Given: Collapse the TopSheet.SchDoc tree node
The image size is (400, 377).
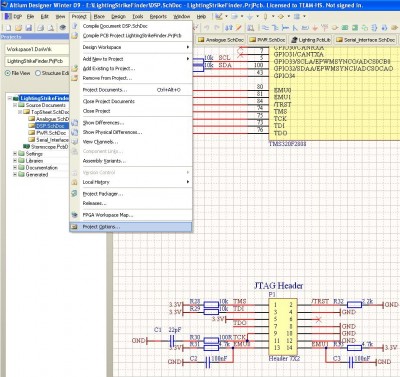Looking at the screenshot, I should click(x=20, y=112).
